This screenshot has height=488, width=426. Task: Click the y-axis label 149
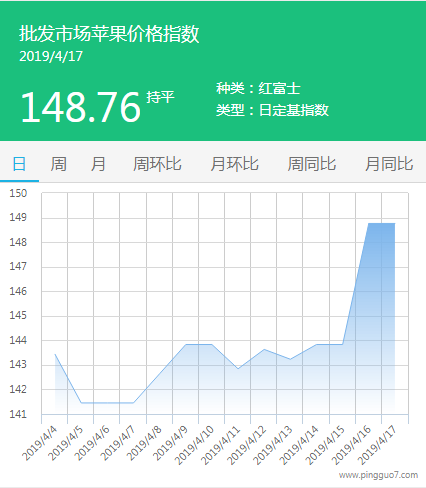pyautogui.click(x=18, y=217)
